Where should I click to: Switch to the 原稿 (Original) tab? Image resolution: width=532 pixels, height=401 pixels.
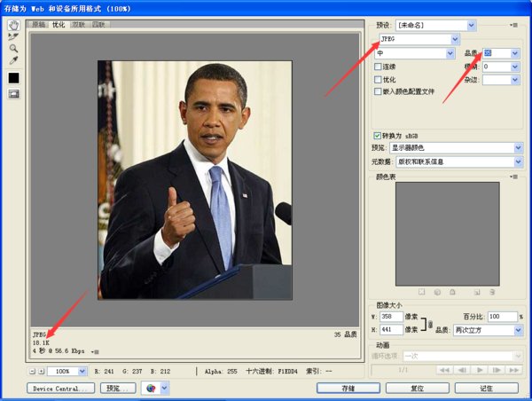pyautogui.click(x=39, y=25)
